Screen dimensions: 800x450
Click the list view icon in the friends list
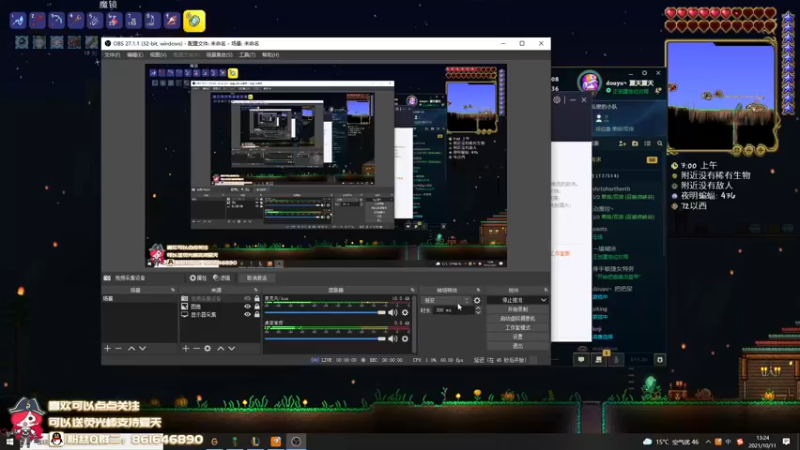point(647,144)
